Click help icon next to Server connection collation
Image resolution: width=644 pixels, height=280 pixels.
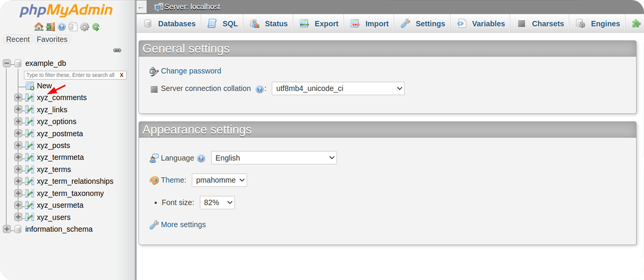(x=259, y=89)
